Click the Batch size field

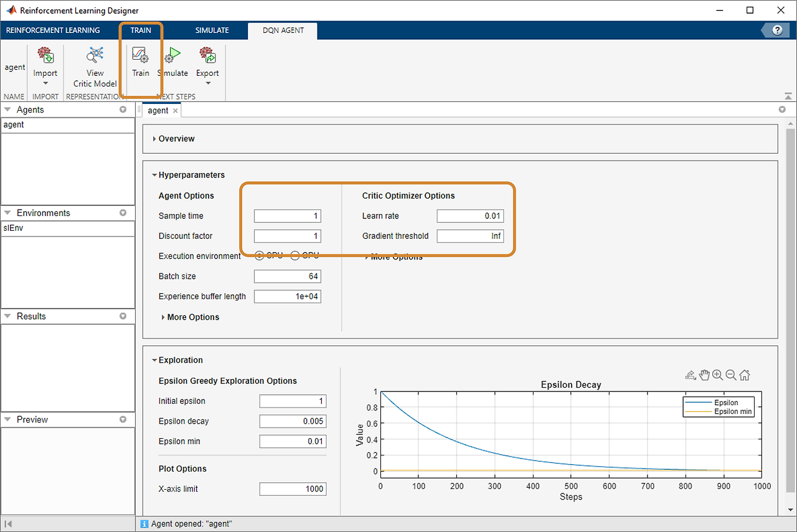(288, 276)
